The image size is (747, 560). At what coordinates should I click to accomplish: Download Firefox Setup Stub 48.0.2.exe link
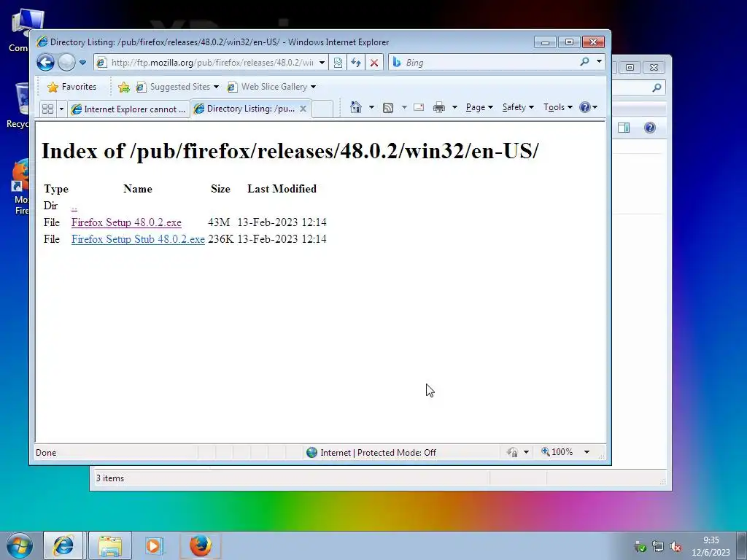point(138,239)
